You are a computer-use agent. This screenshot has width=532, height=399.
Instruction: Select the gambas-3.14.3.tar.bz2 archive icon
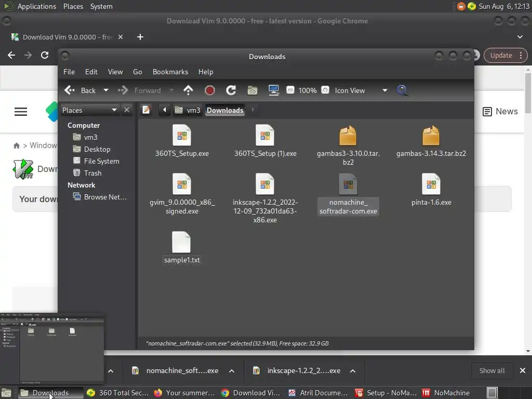(x=431, y=136)
